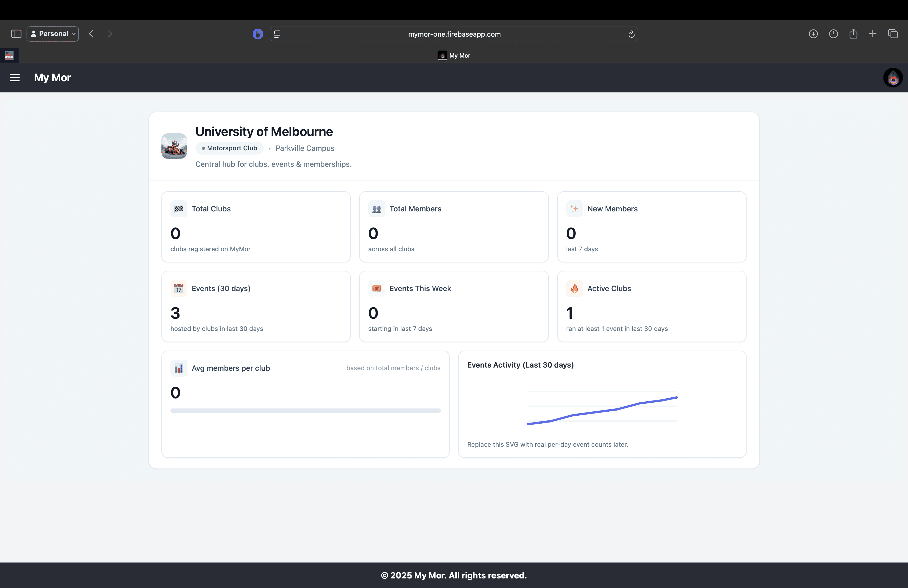Click the go-kart club logo thumbnail

(174, 146)
